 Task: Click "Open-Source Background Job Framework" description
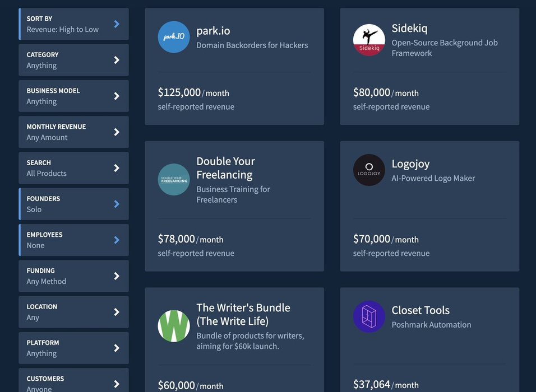pyautogui.click(x=445, y=48)
